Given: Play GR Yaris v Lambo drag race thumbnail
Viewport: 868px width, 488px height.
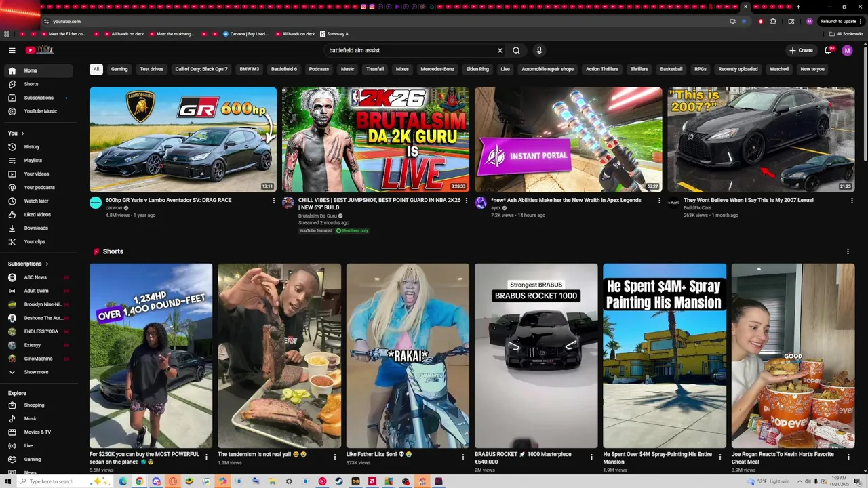Looking at the screenshot, I should [x=183, y=140].
